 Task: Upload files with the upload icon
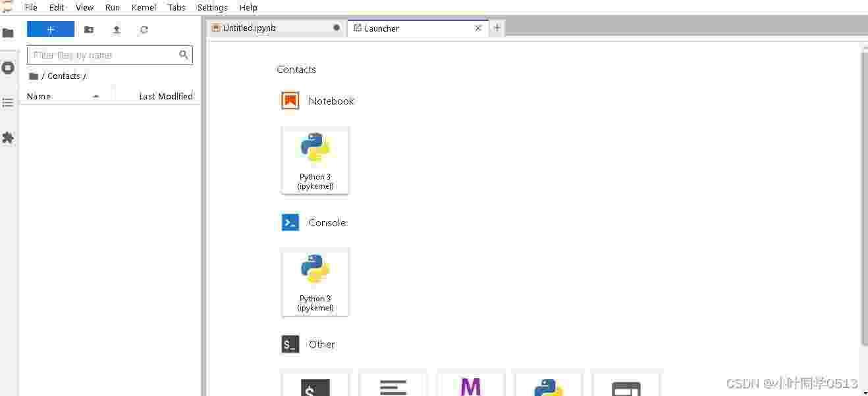[117, 30]
